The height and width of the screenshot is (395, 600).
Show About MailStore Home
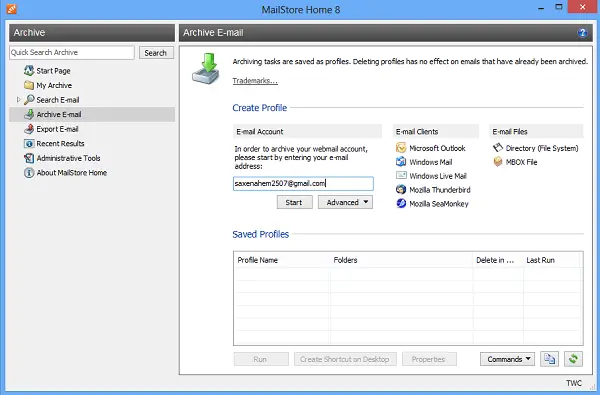[x=72, y=173]
